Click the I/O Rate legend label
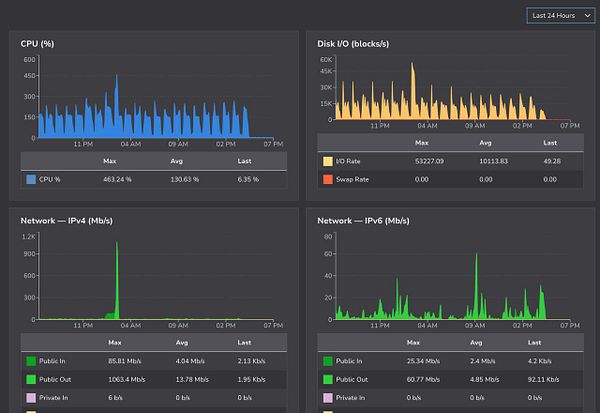The height and width of the screenshot is (413, 600). [348, 161]
